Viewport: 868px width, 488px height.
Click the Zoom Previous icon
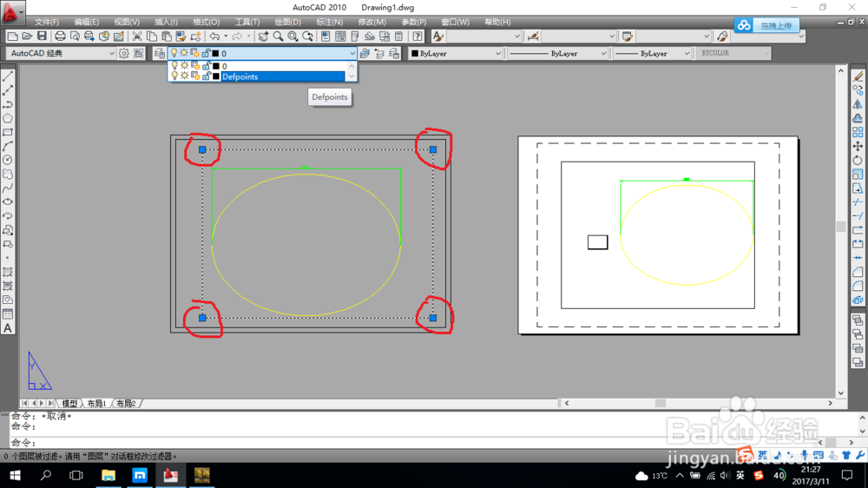tap(307, 36)
